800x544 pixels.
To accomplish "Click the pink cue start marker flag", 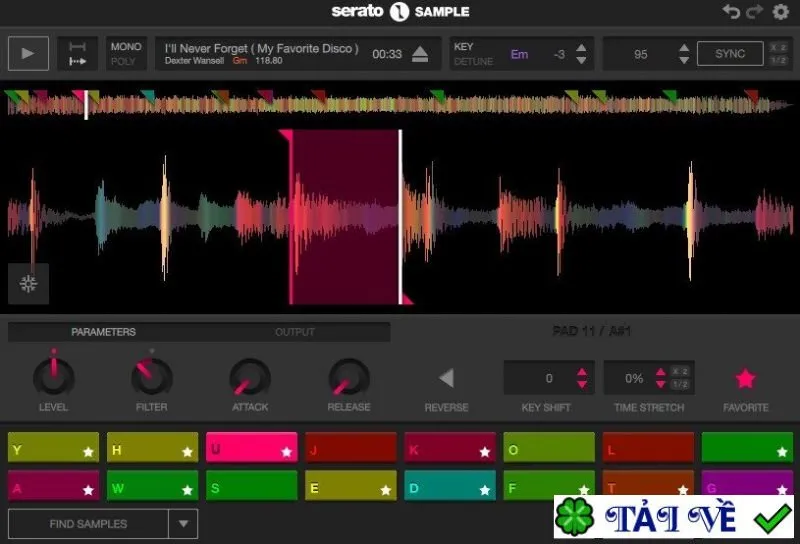I will coord(286,135).
